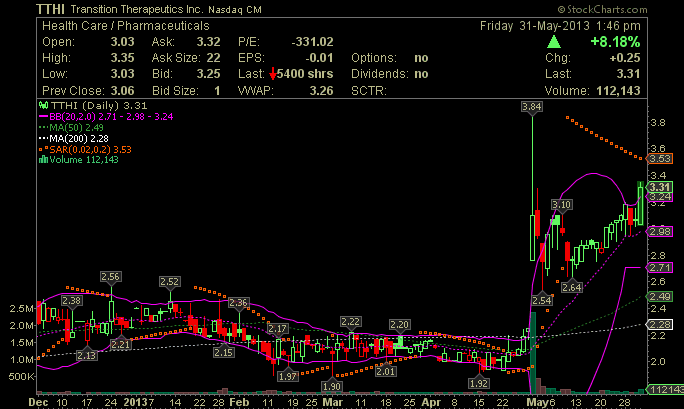This screenshot has height=409, width=684.
Task: Click the Apr date axis label
Action: click(x=431, y=402)
